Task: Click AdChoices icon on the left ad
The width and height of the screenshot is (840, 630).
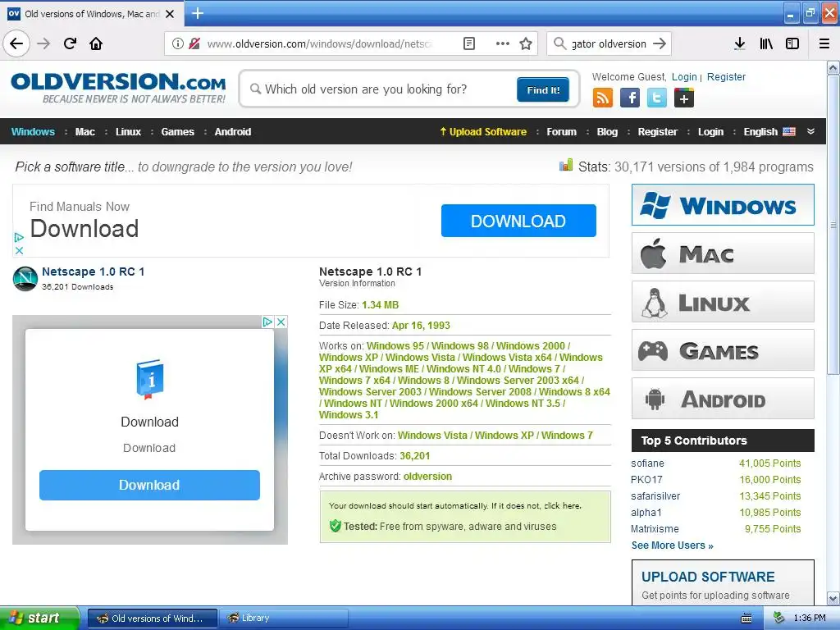Action: click(267, 322)
